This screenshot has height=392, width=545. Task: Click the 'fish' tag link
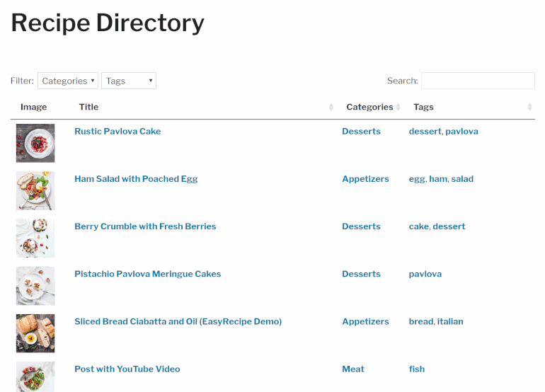[417, 369]
